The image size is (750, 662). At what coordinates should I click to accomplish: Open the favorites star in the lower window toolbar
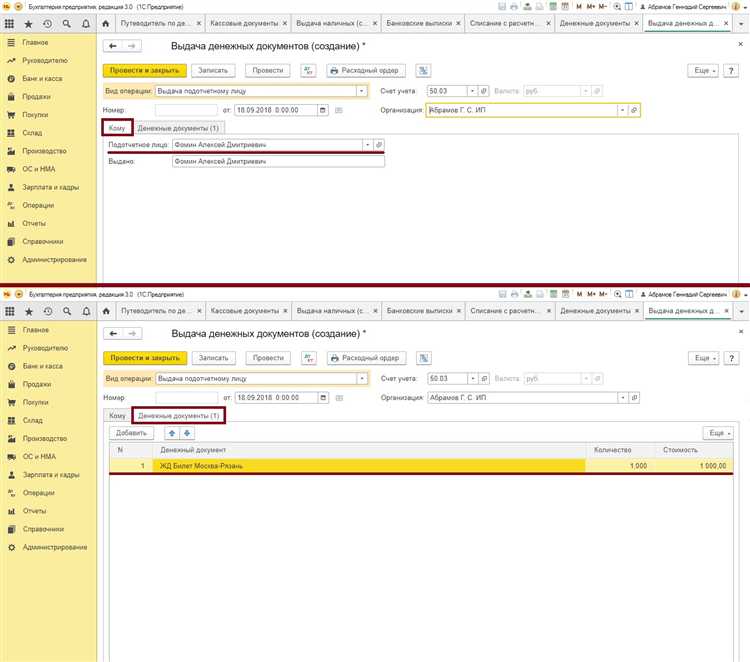[29, 311]
